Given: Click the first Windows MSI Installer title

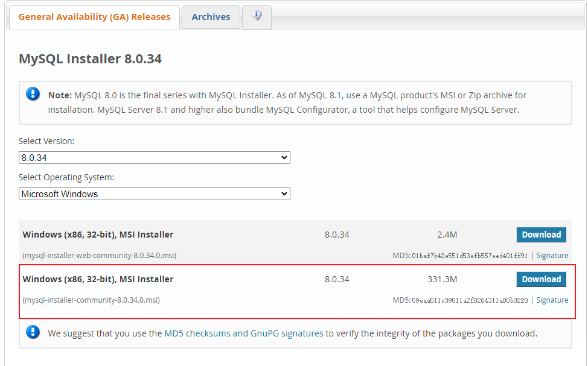Looking at the screenshot, I should [98, 235].
